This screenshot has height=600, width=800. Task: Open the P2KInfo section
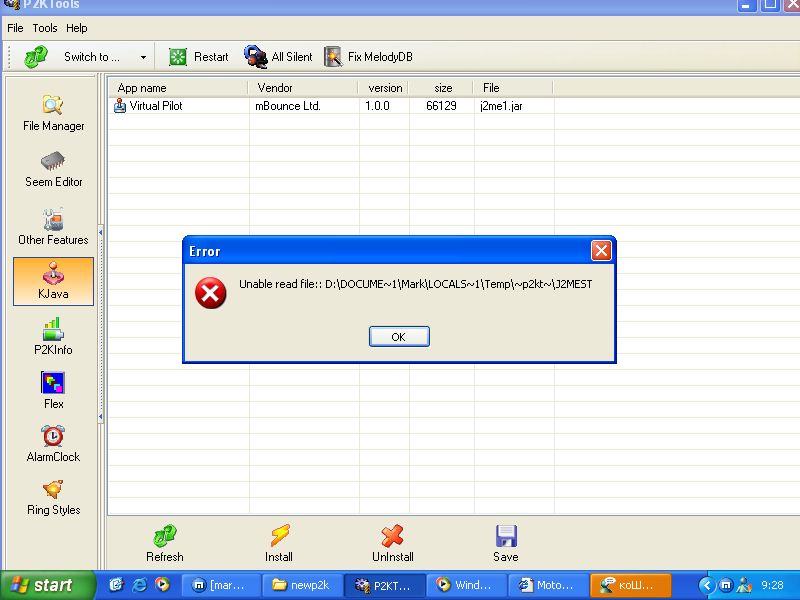point(53,336)
